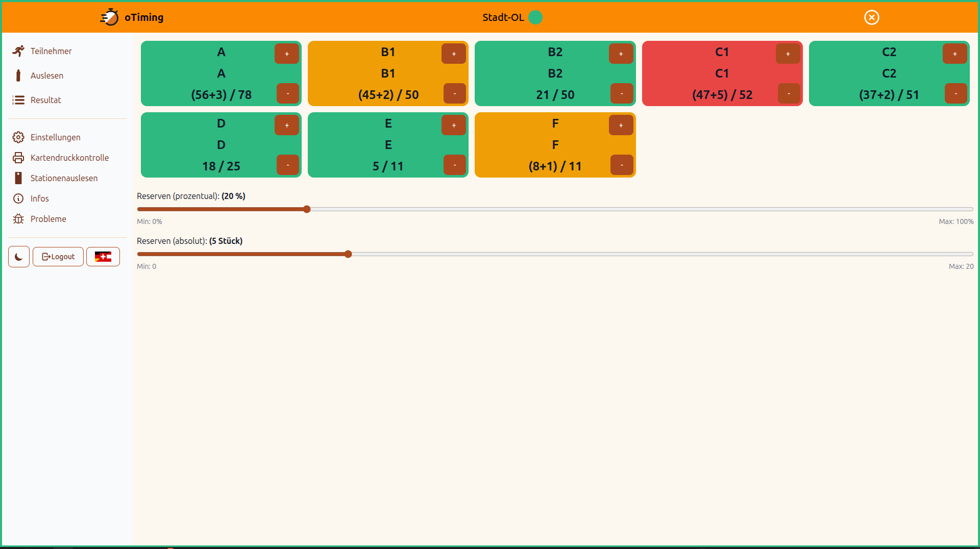Close the Stadt-OL event with the X icon
980x549 pixels.
(x=871, y=17)
